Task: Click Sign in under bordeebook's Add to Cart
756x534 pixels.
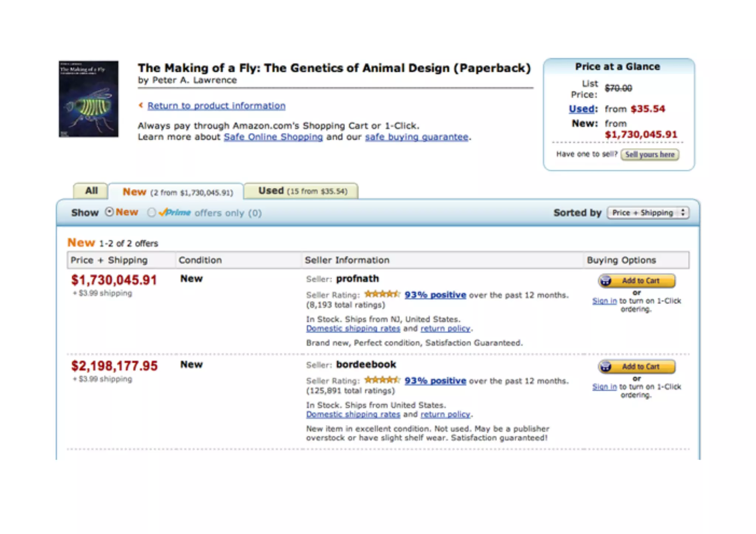Action: 604,387
